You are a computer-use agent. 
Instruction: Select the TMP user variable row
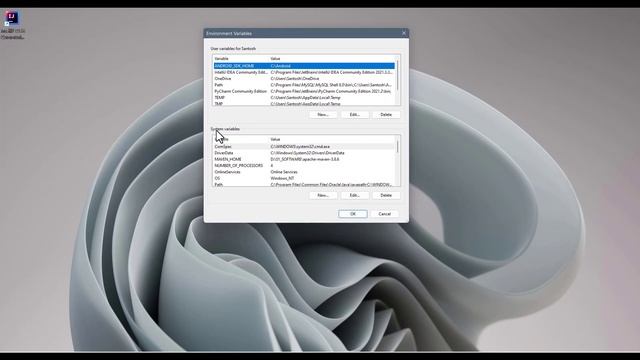pyautogui.click(x=304, y=104)
